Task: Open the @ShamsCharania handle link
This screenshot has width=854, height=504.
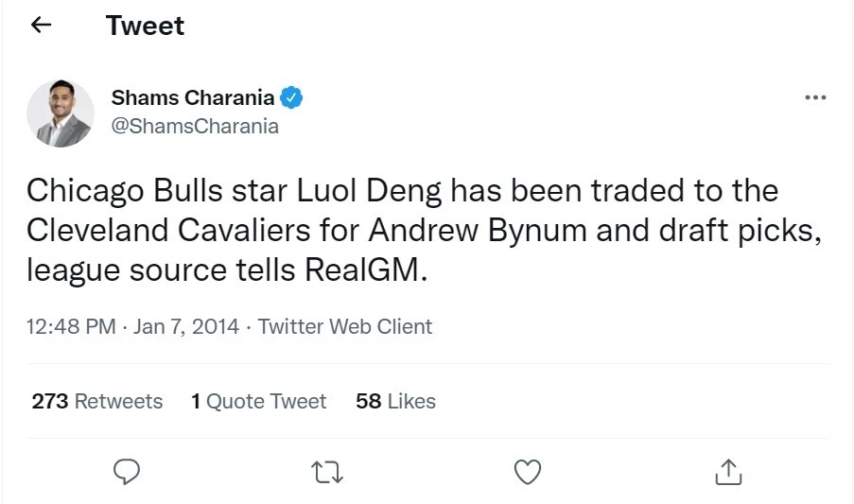Action: [195, 126]
